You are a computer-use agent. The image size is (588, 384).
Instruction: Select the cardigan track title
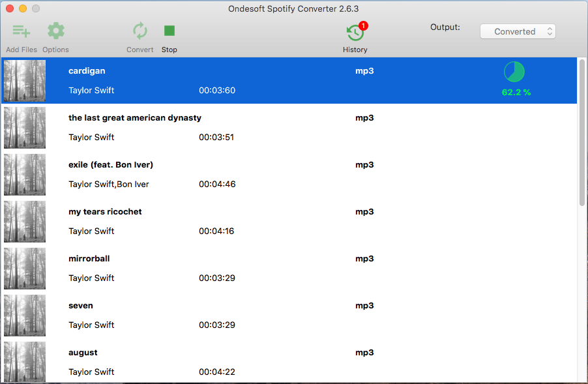tap(87, 71)
